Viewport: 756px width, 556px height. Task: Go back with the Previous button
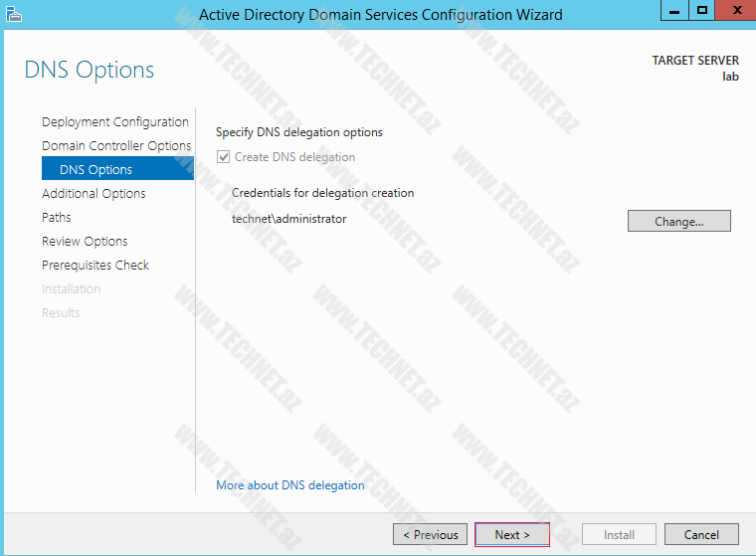tap(430, 535)
